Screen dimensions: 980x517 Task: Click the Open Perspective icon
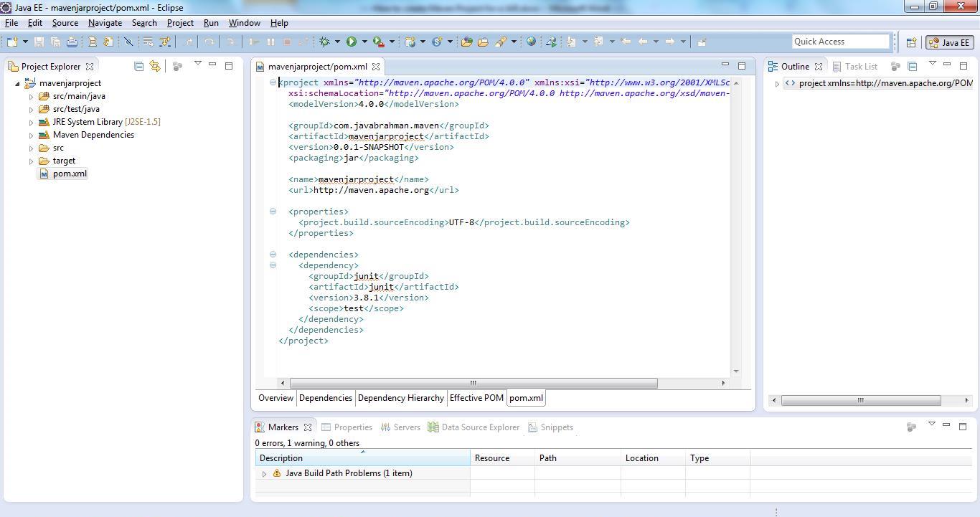911,42
